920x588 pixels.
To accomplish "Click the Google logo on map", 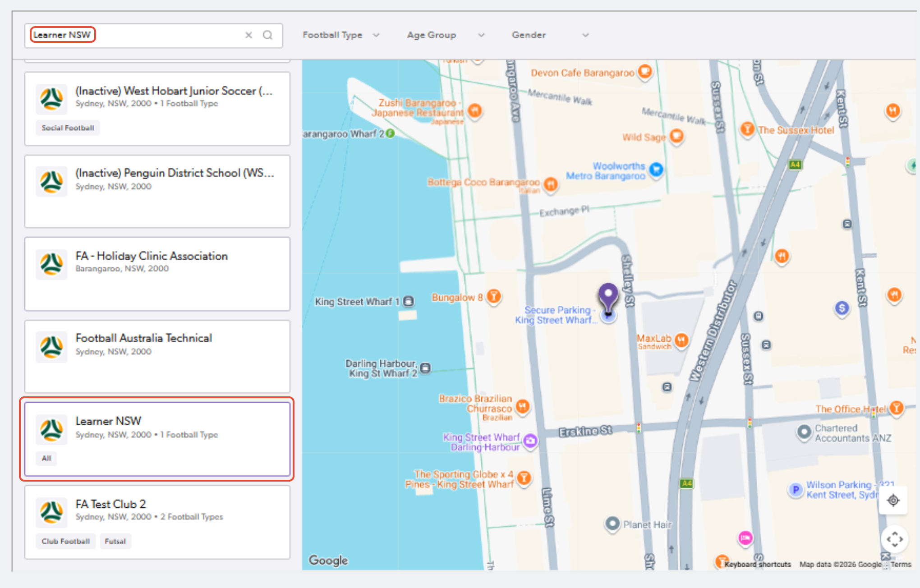I will pos(328,560).
